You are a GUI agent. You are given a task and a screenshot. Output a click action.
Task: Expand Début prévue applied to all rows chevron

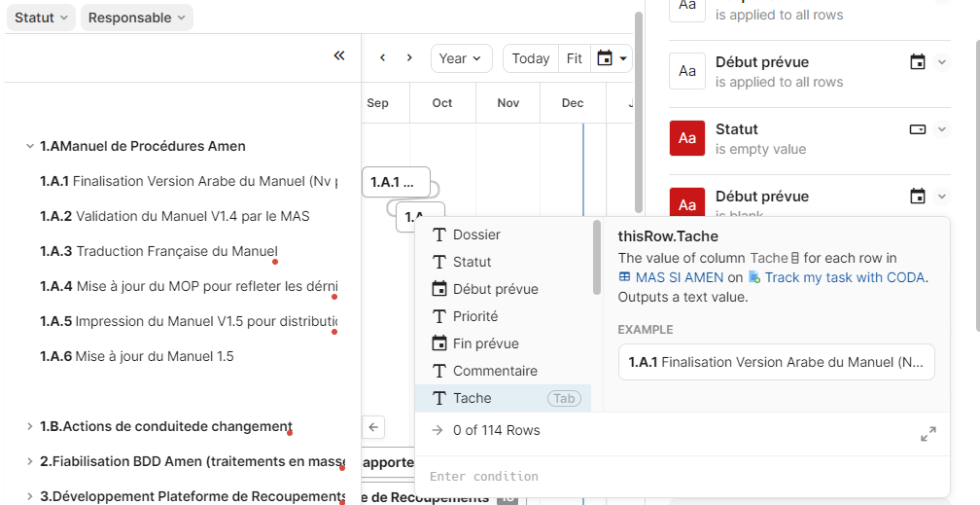[942, 62]
